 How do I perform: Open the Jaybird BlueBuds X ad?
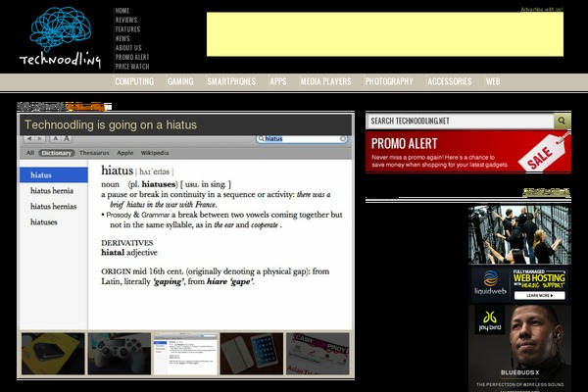519,349
